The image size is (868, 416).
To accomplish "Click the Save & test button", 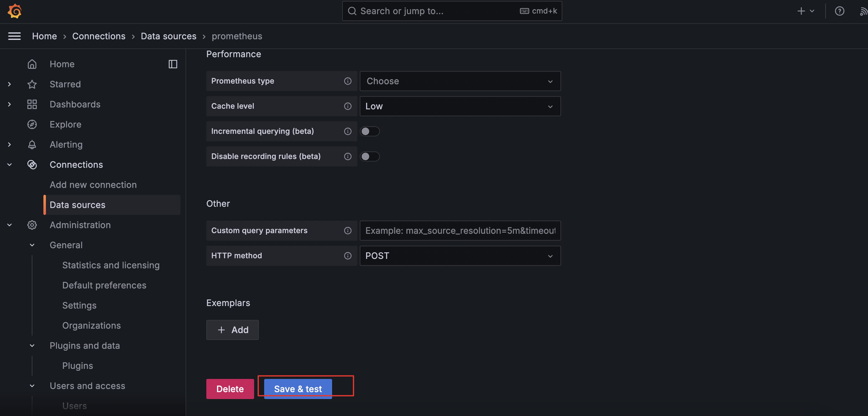I will [x=298, y=389].
